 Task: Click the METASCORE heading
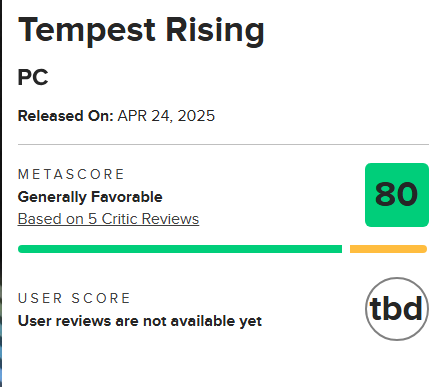point(71,174)
